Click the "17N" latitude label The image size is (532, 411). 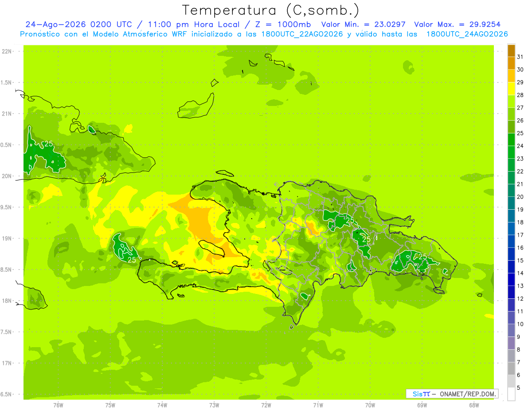coord(7,363)
